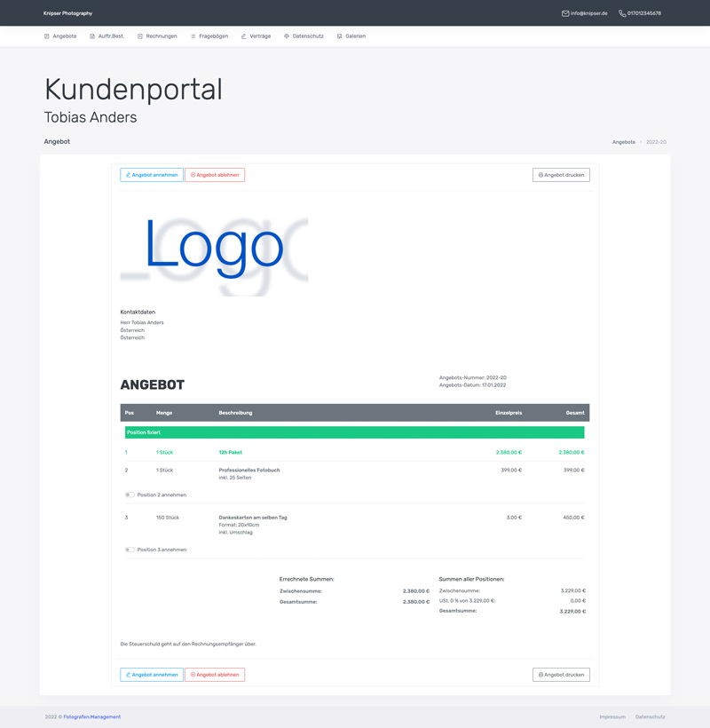710x728 pixels.
Task: Click the Datenschutz fingerprint icon
Action: point(287,36)
